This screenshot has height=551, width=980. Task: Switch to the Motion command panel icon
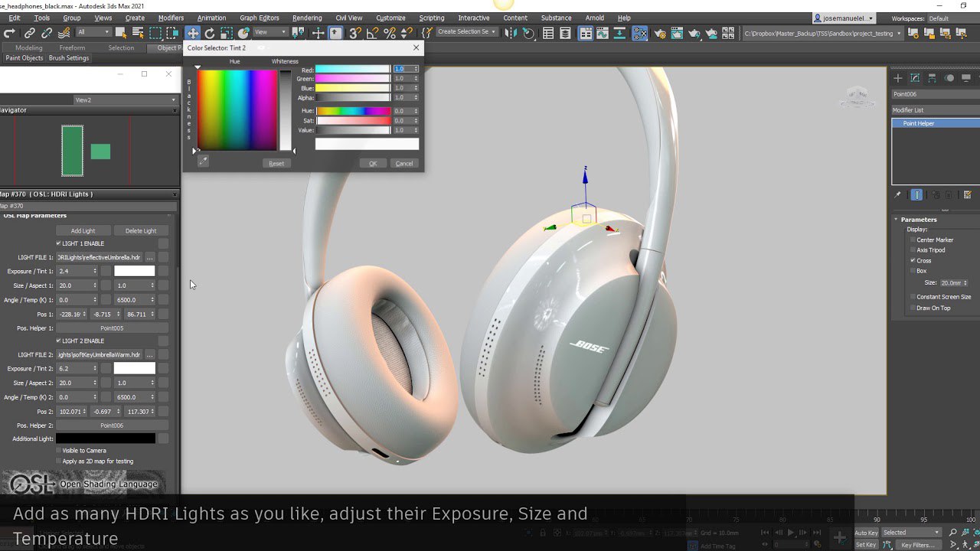tap(949, 78)
